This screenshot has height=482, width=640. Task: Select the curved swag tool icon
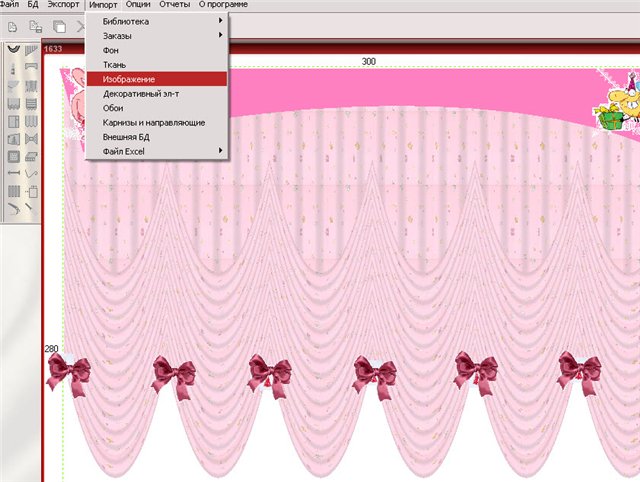pos(14,49)
